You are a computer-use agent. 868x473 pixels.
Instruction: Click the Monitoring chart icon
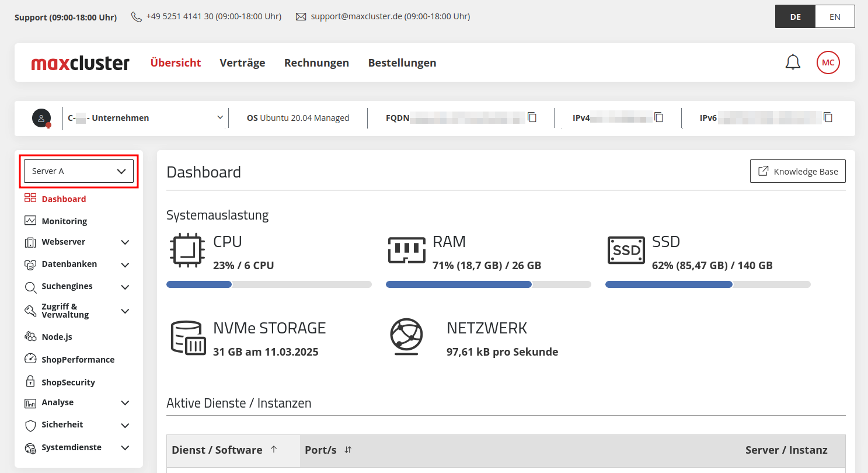(30, 221)
